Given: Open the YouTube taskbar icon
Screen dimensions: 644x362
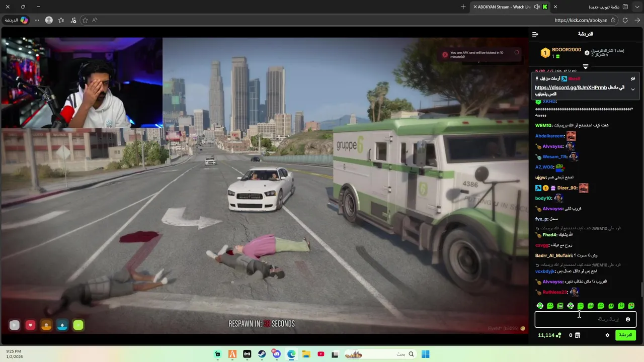Looking at the screenshot, I should click(x=320, y=354).
